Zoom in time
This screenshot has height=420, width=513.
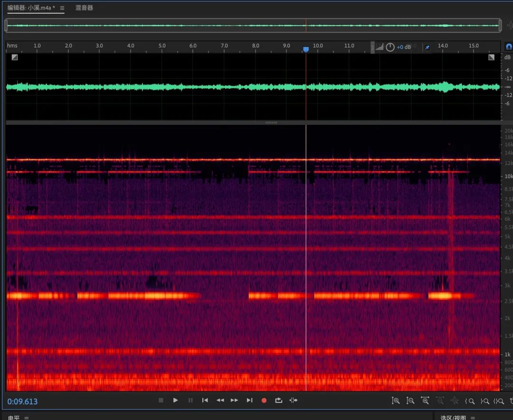coord(425,401)
